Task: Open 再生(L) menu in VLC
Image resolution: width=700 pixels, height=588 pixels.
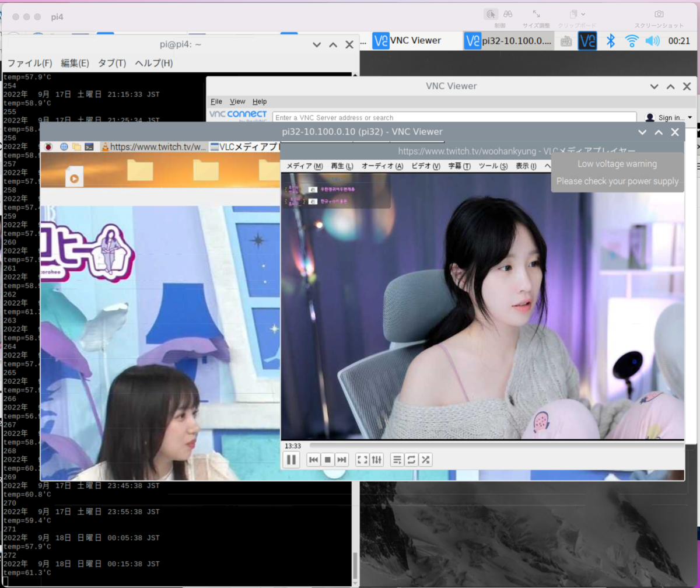Action: coord(342,166)
